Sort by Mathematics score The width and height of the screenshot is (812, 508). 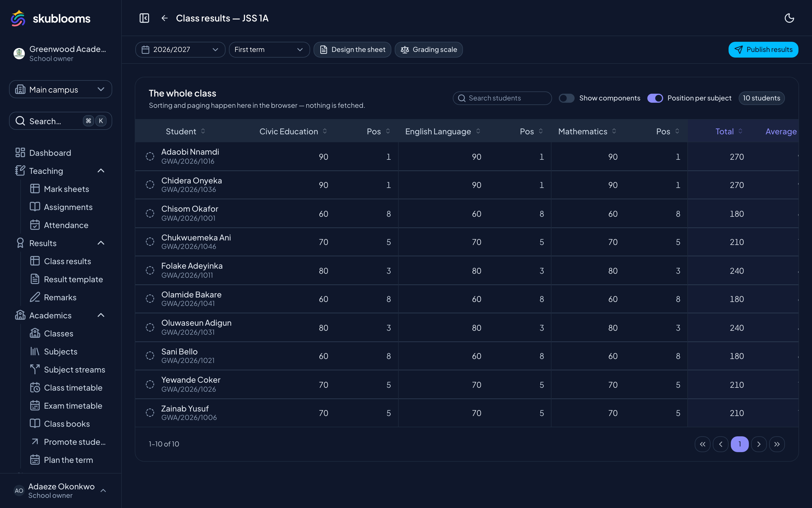(x=587, y=131)
